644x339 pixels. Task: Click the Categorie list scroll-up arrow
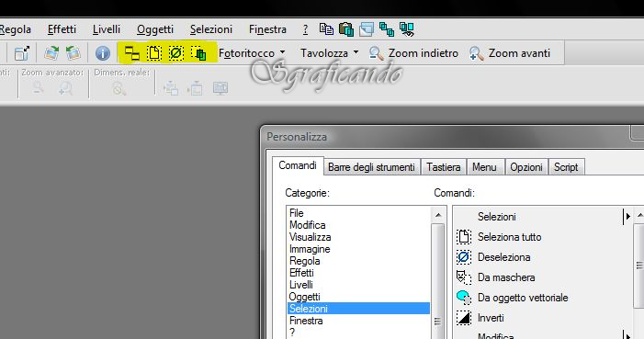(438, 215)
